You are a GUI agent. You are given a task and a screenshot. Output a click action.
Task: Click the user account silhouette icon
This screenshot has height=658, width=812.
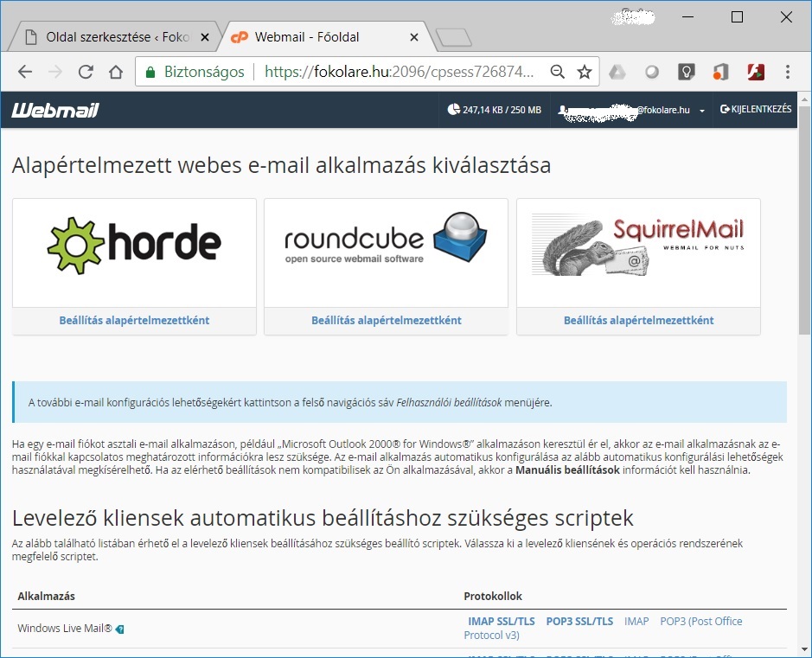(x=562, y=110)
